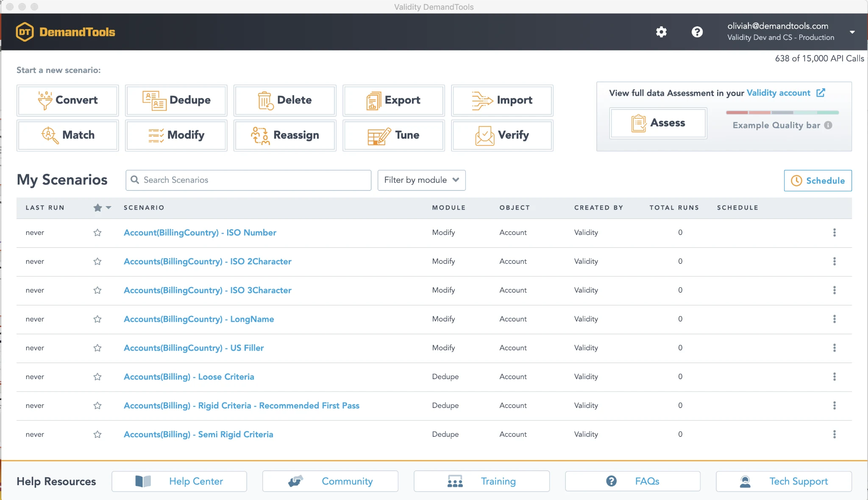The height and width of the screenshot is (500, 868).
Task: Open the Training resource
Action: tap(481, 481)
